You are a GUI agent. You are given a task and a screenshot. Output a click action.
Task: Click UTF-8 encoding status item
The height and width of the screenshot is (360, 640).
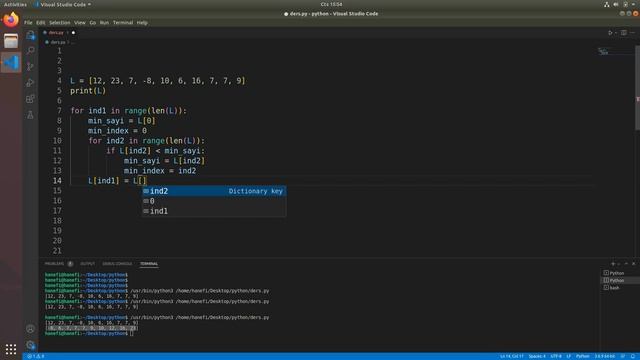556,356
